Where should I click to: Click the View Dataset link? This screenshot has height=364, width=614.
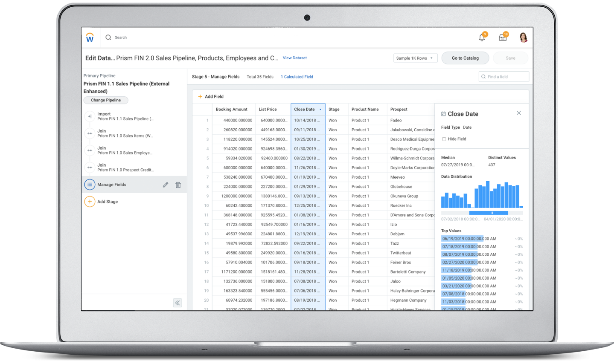pyautogui.click(x=294, y=58)
